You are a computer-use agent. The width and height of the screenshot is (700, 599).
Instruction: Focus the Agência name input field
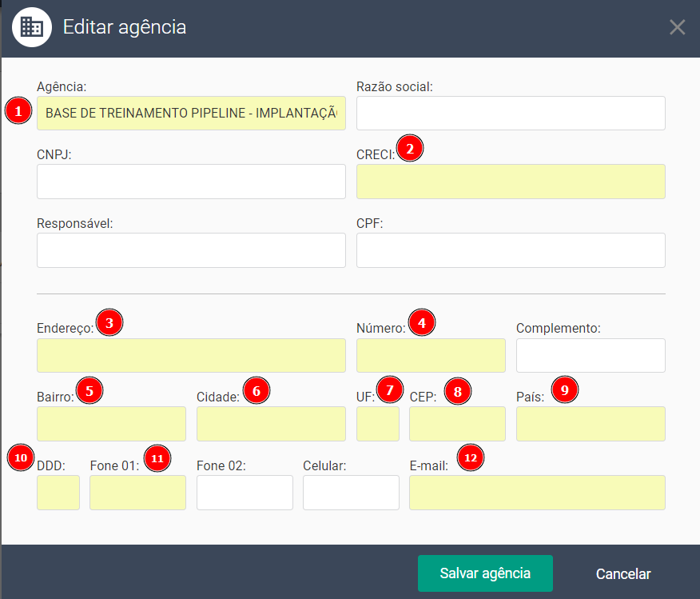(x=191, y=114)
